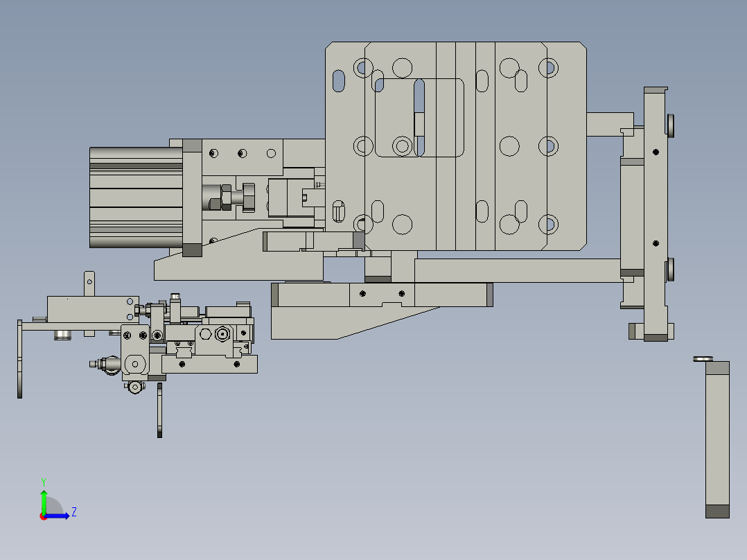747x560 pixels.
Task: Select the small washer atop the isolated bar
Action: pos(703,359)
